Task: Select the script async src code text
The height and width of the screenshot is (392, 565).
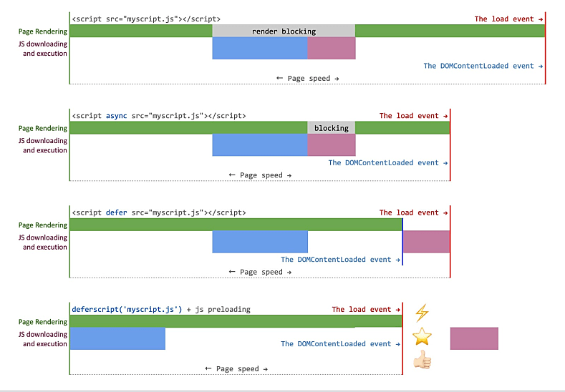Action: point(159,116)
